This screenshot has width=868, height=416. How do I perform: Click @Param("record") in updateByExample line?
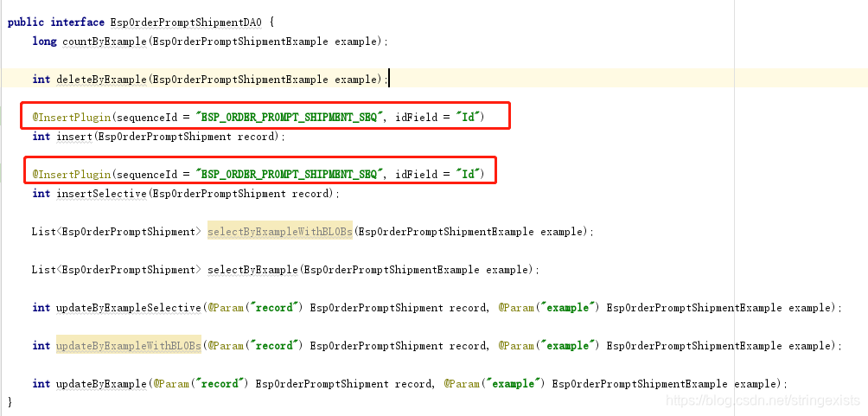(201, 383)
